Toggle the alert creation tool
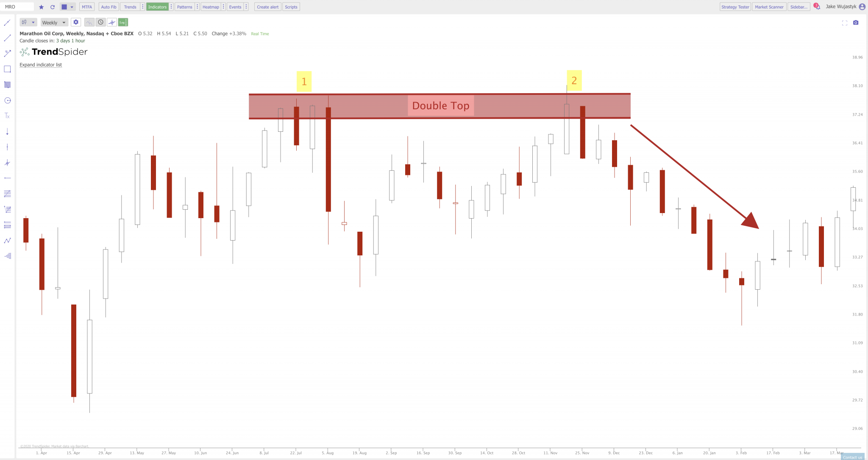 (267, 6)
